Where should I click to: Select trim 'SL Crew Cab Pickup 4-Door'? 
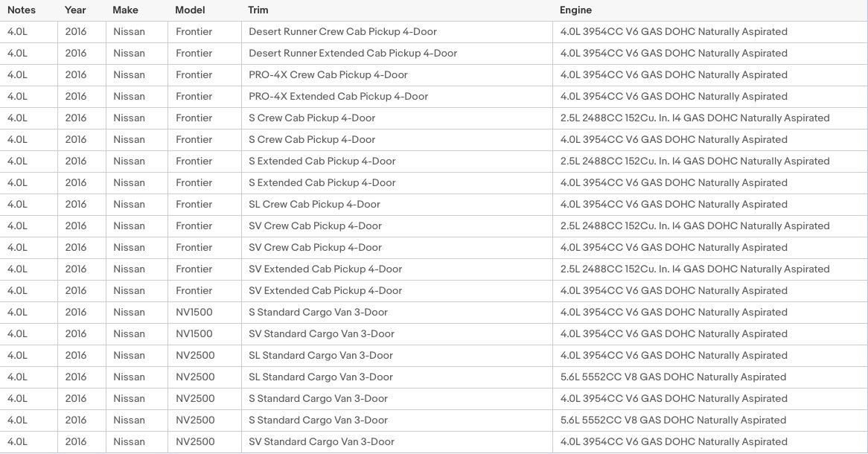pos(314,204)
